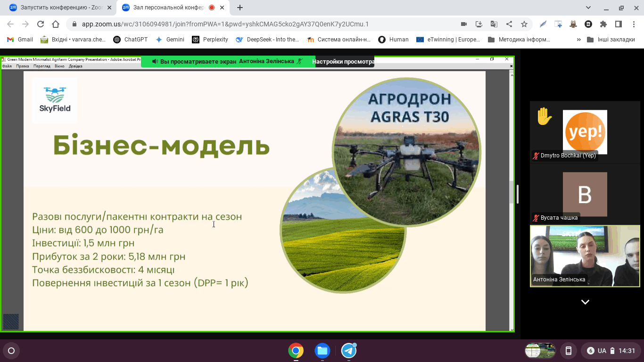The width and height of the screenshot is (644, 362).
Task: Select Антоніна Зелінська video tile
Action: click(x=585, y=256)
